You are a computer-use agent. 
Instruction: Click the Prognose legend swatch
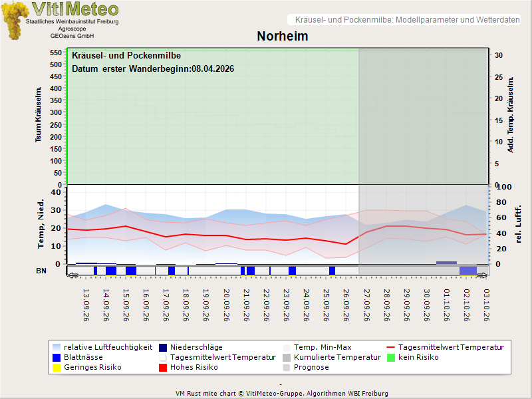pos(287,368)
